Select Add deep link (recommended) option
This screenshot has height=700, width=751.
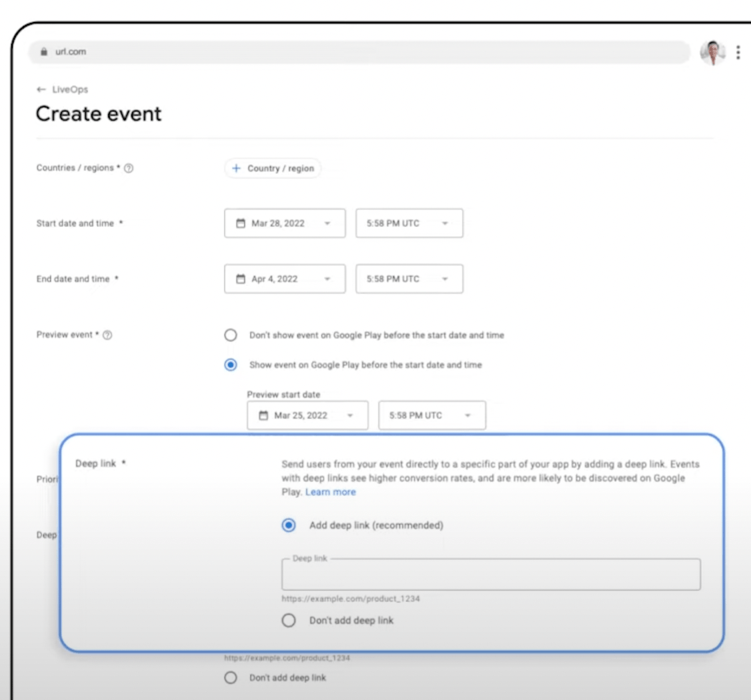[289, 525]
